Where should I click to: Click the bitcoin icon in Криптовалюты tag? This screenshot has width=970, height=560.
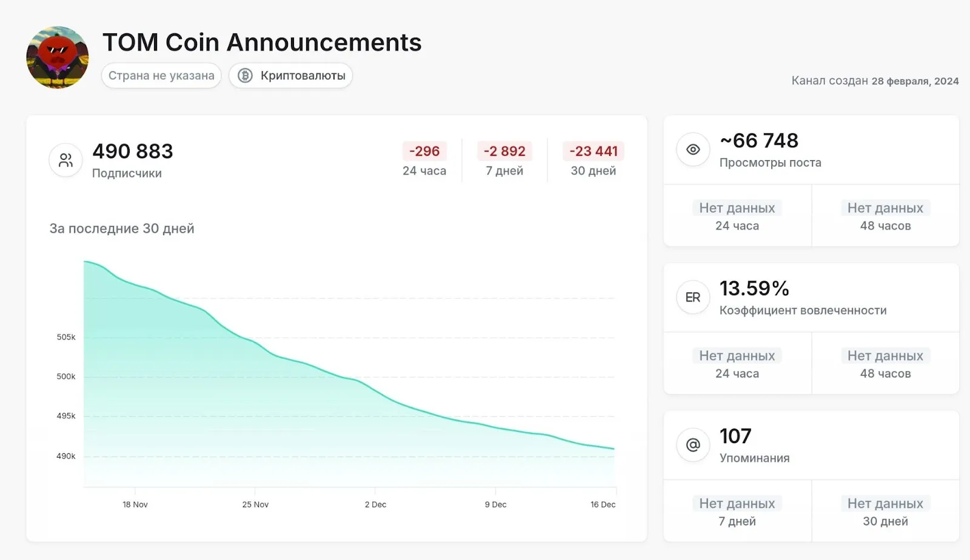click(245, 76)
